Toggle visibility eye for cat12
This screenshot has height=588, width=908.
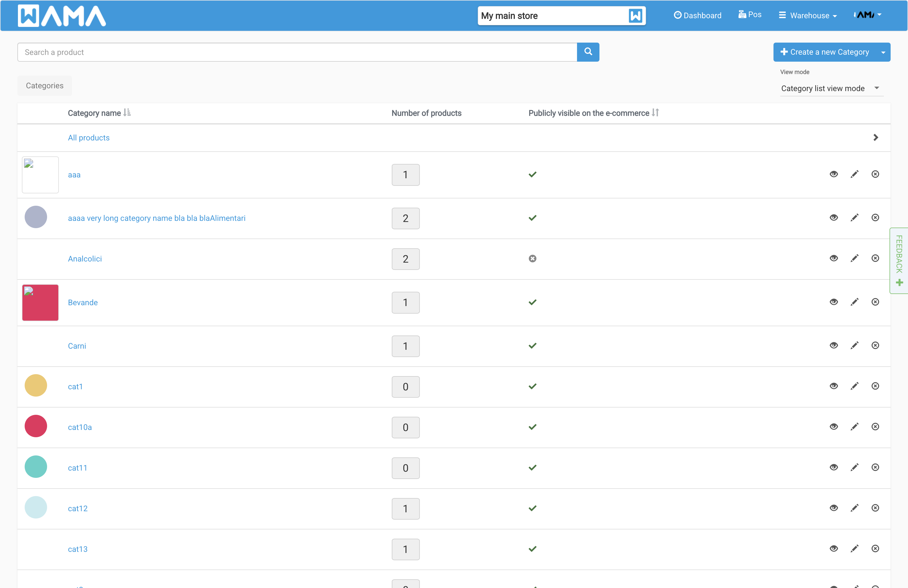(834, 508)
